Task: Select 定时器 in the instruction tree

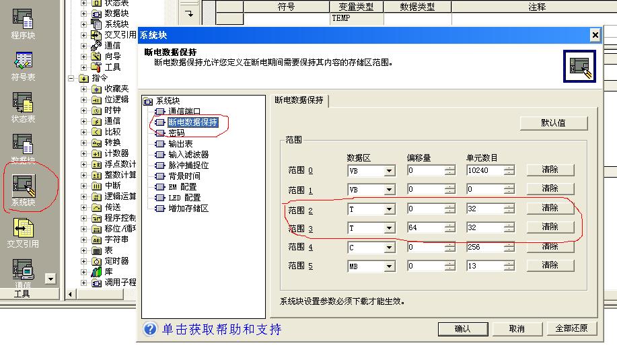Action: pyautogui.click(x=116, y=261)
